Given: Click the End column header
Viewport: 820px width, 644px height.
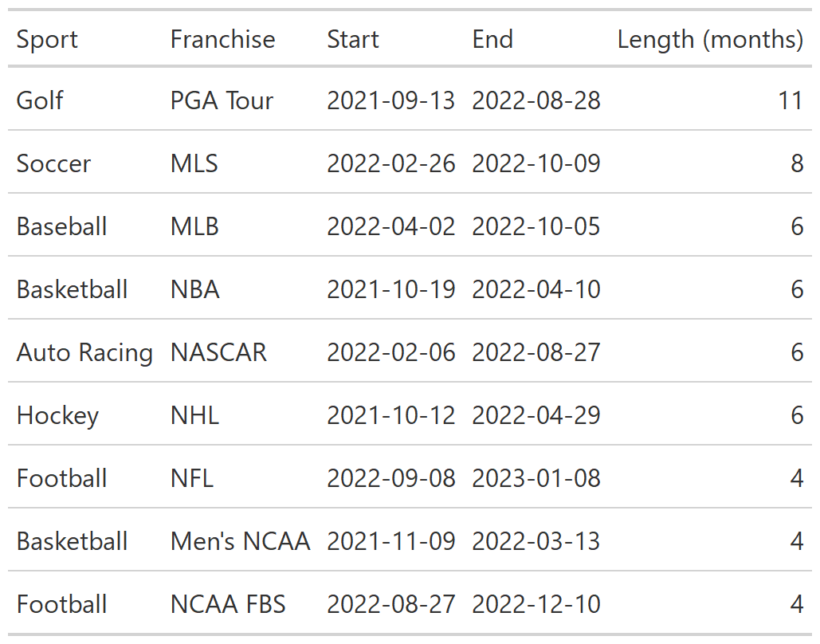Looking at the screenshot, I should click(492, 39).
